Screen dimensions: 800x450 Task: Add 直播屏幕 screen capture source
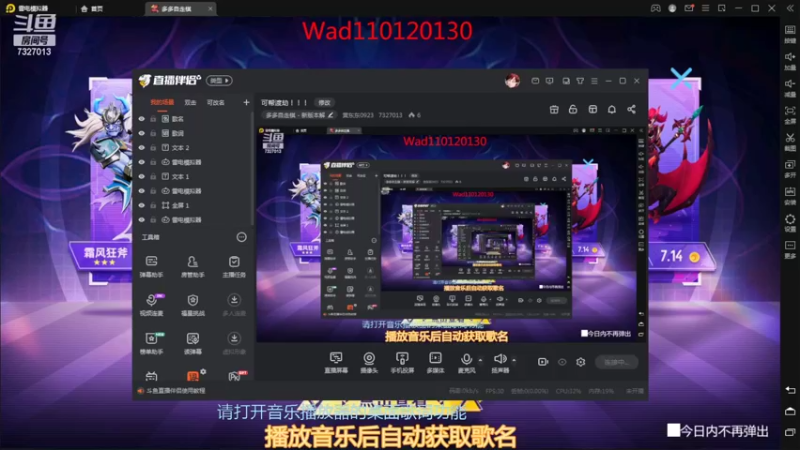tap(336, 362)
